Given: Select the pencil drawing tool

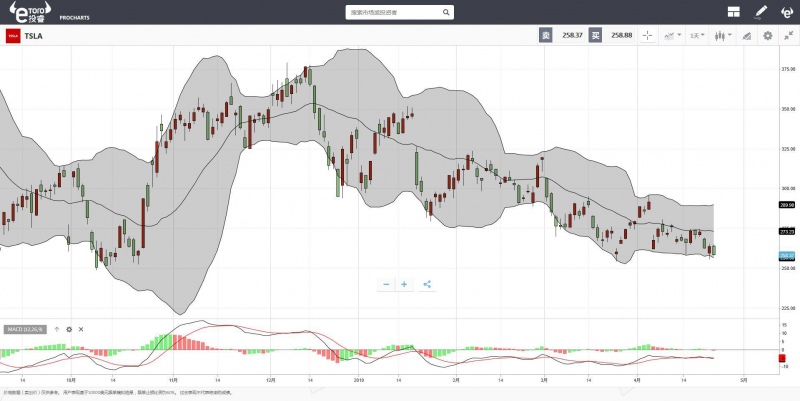Looking at the screenshot, I should pyautogui.click(x=760, y=12).
